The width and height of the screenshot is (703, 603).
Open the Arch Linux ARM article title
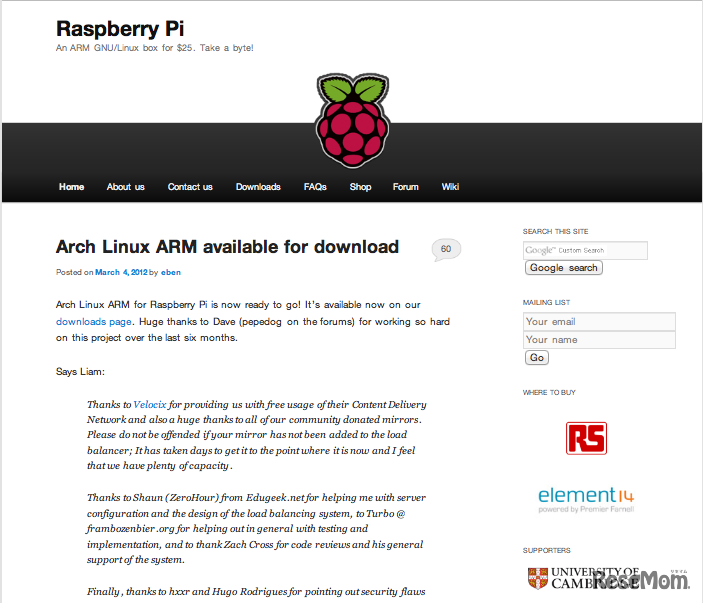(227, 247)
